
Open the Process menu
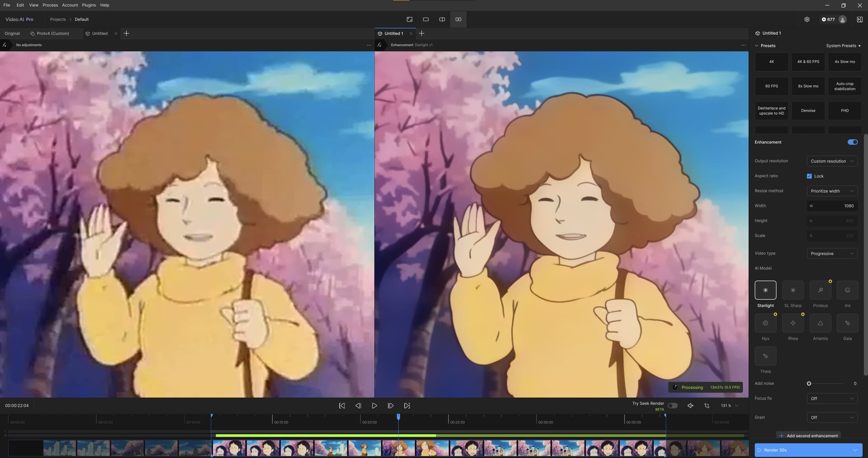[50, 5]
